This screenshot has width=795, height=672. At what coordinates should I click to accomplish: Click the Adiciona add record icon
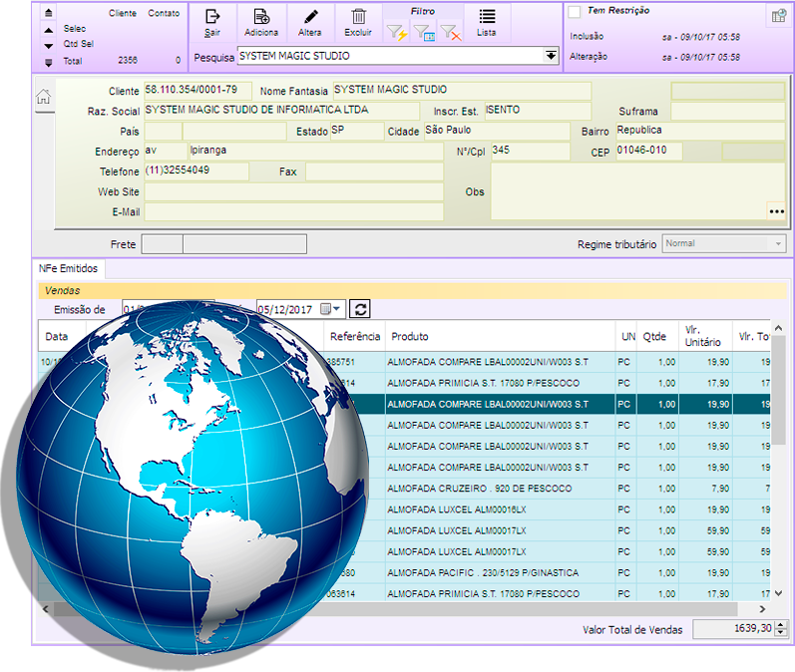click(x=261, y=17)
